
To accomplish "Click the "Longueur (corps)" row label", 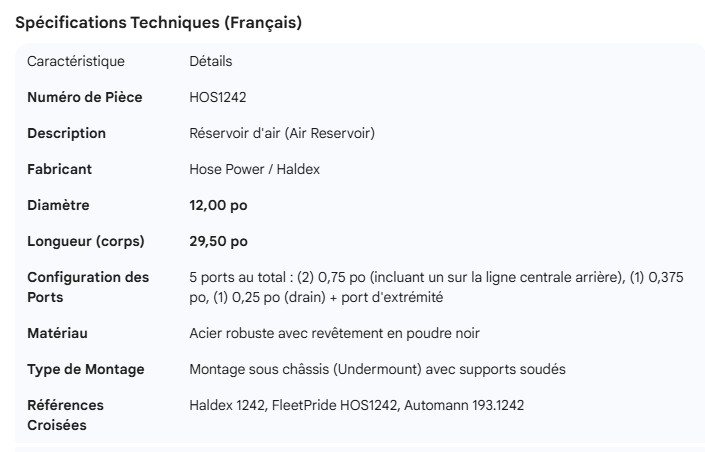I will click(x=86, y=241).
